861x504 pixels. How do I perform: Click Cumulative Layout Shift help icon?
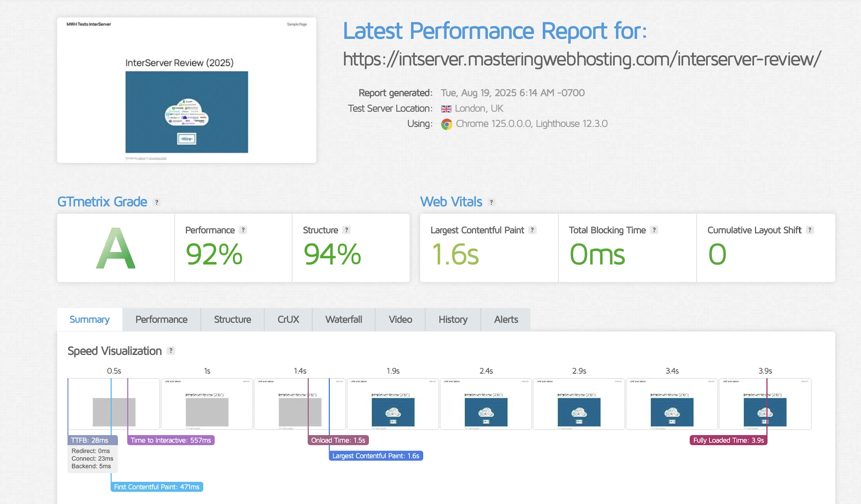coord(809,230)
